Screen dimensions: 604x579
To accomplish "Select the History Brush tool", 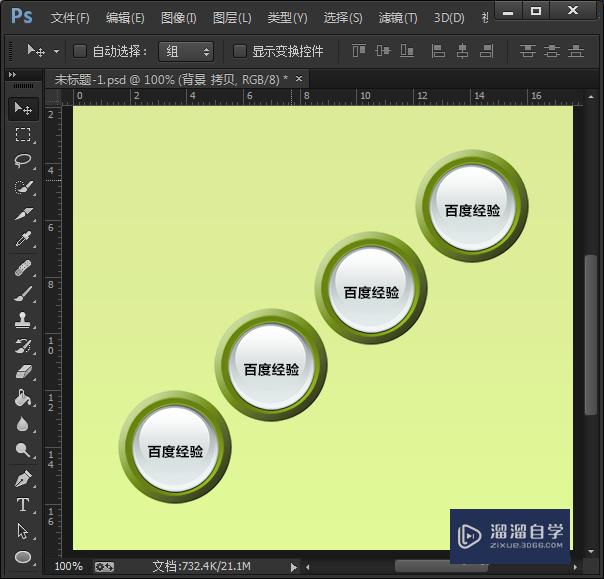I will coord(23,346).
